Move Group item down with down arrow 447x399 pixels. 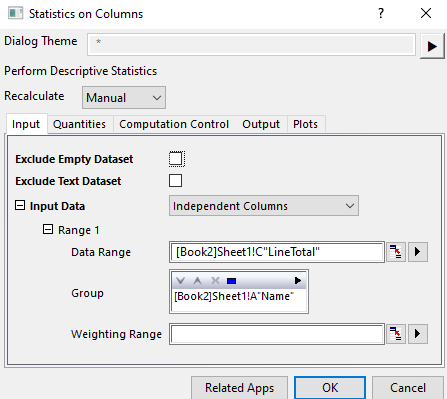click(x=180, y=281)
